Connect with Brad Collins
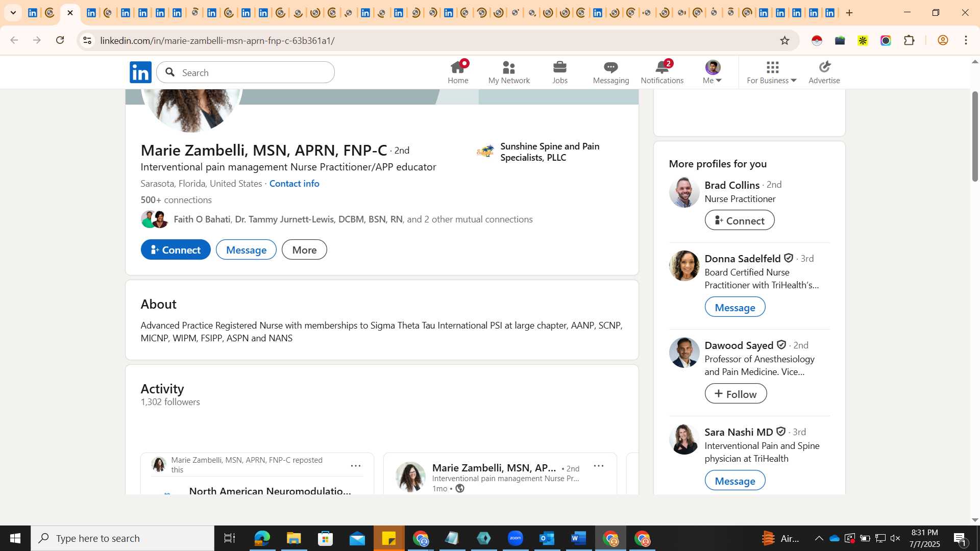Screen dimensions: 980x551 tap(740, 220)
